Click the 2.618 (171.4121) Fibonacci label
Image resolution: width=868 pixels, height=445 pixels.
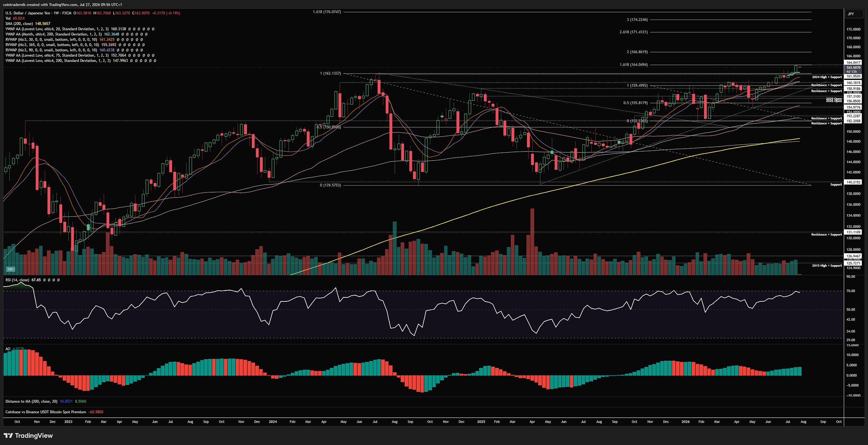pos(634,32)
